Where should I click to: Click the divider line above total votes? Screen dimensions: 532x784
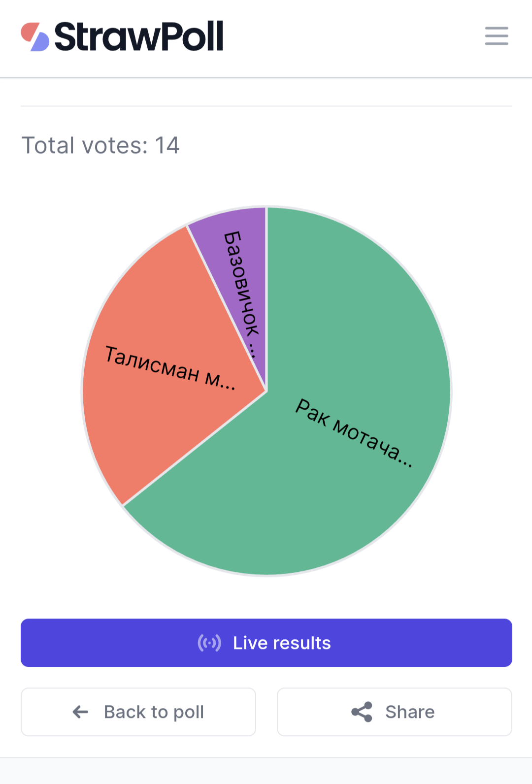tap(266, 106)
